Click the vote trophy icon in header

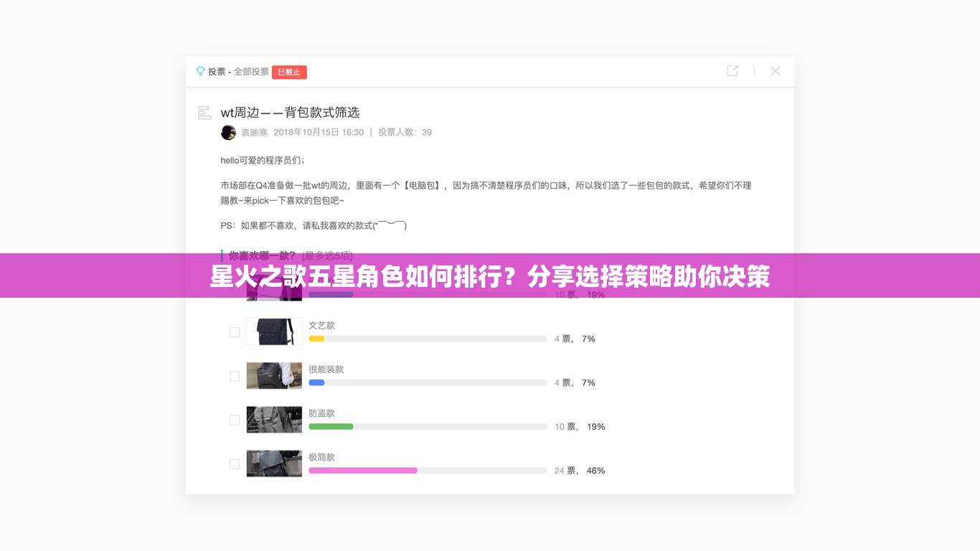pyautogui.click(x=201, y=72)
